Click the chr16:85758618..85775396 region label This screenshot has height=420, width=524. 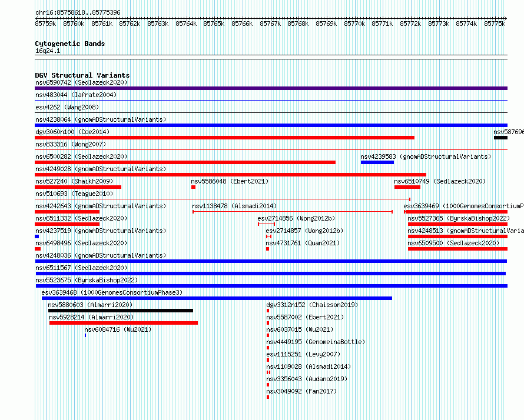pos(78,12)
